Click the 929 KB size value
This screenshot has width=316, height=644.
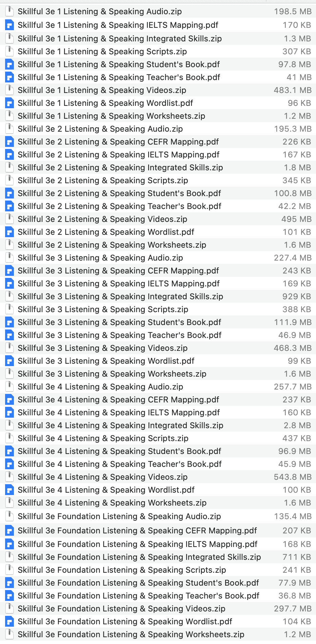(297, 297)
